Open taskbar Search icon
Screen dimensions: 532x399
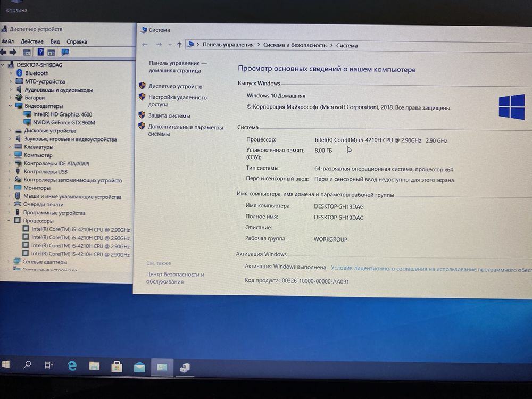27,365
